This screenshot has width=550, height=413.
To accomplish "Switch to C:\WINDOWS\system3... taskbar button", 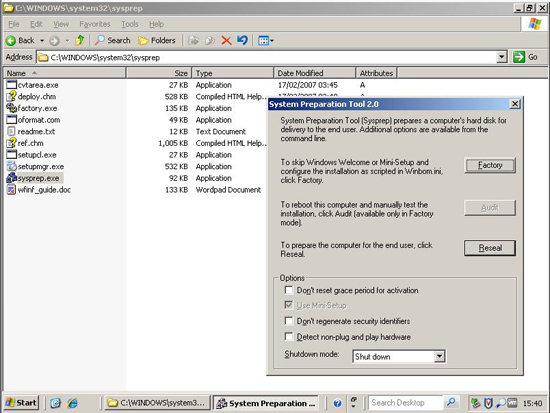I will pyautogui.click(x=157, y=403).
